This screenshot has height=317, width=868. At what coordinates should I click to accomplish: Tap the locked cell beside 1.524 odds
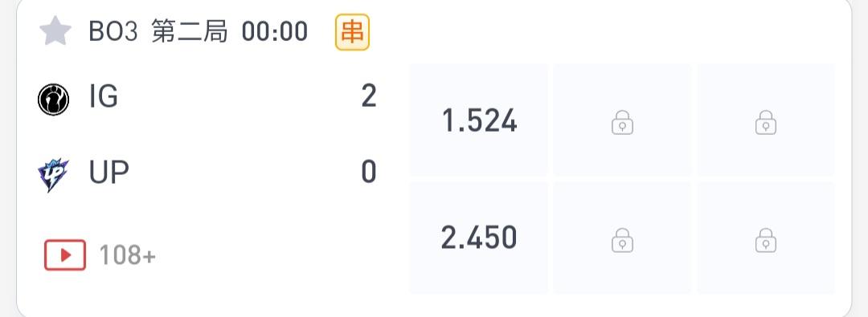pyautogui.click(x=622, y=120)
